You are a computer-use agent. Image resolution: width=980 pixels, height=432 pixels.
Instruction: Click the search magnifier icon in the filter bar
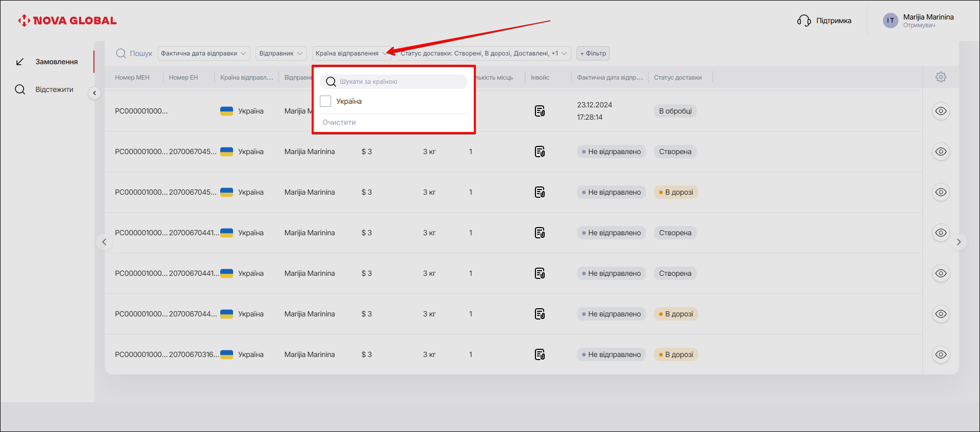click(x=121, y=53)
